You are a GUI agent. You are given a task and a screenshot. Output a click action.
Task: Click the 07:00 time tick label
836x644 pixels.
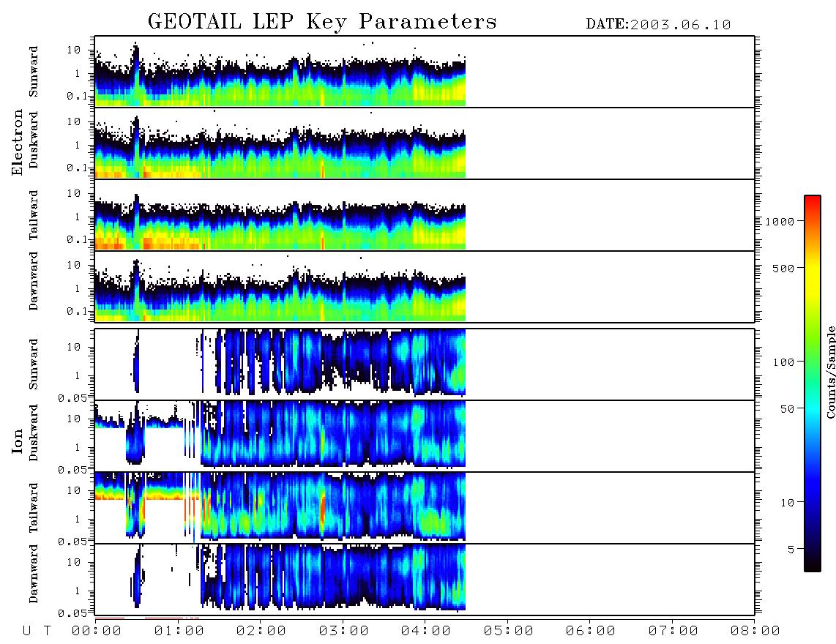[x=673, y=632]
